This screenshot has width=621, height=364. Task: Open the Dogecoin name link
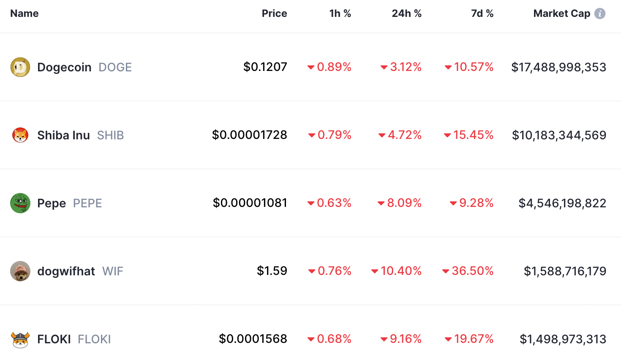click(64, 67)
